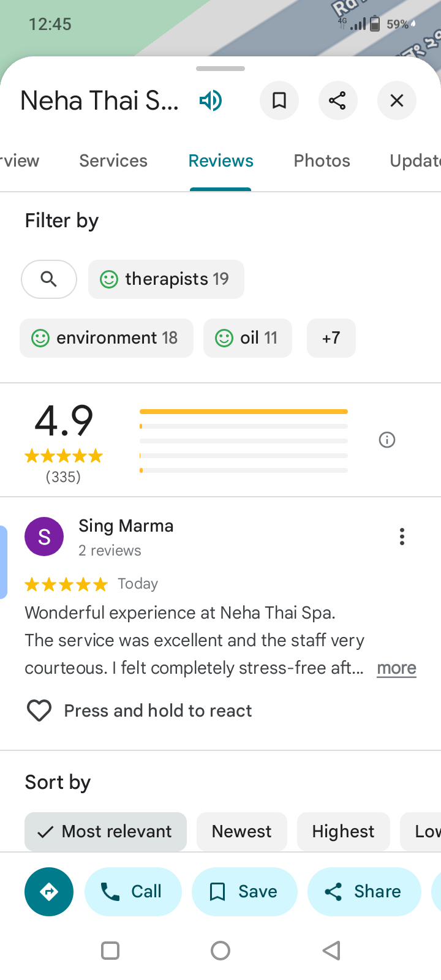Expand review text with more link
The height and width of the screenshot is (980, 441).
click(396, 668)
